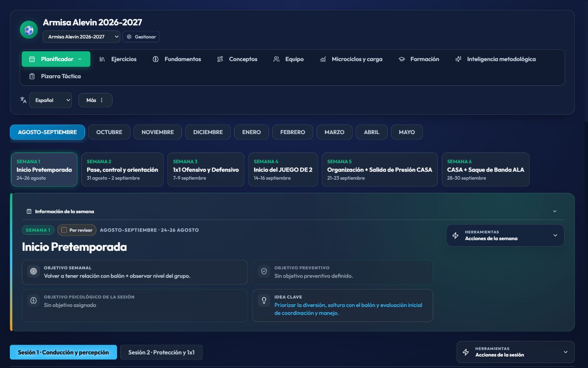Click the Gestionar button
The height and width of the screenshot is (368, 588).
click(x=141, y=37)
